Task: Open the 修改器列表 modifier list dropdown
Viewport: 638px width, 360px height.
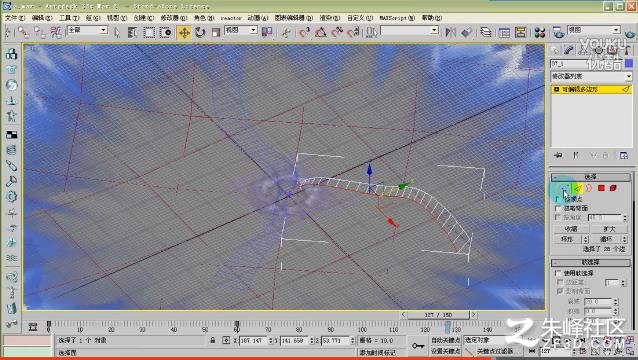Action: [591, 76]
